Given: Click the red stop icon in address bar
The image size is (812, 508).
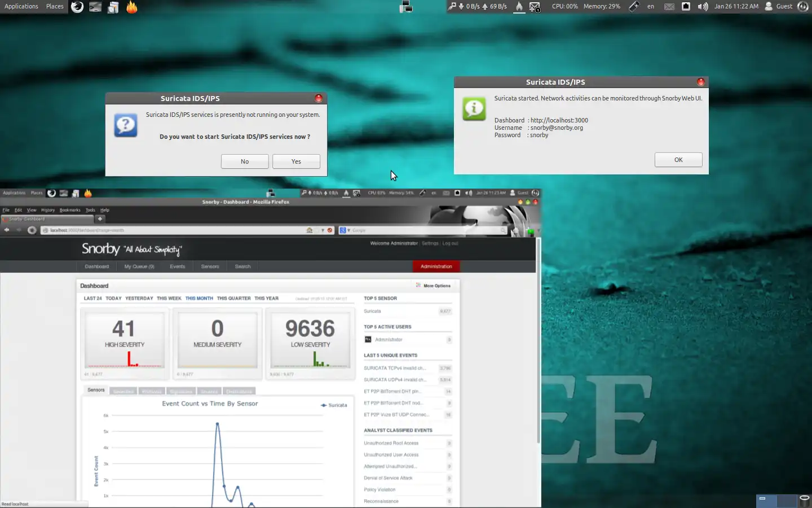Looking at the screenshot, I should click(330, 230).
